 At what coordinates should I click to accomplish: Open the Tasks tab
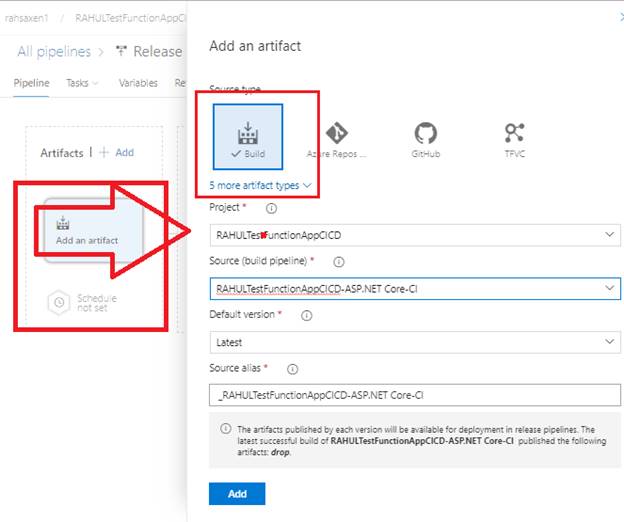(77, 83)
